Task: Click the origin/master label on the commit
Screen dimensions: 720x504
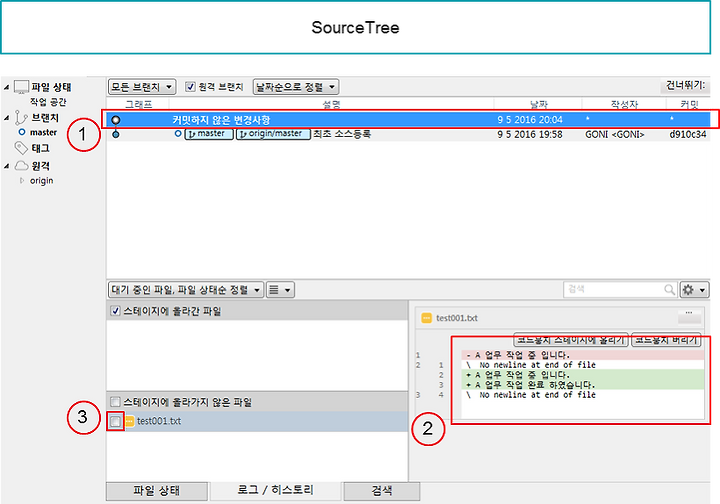Action: 273,134
